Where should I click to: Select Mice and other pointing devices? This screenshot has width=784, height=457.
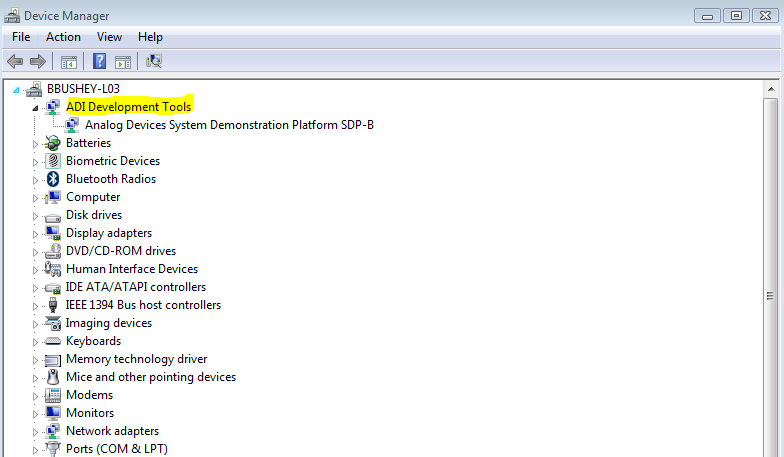(151, 377)
